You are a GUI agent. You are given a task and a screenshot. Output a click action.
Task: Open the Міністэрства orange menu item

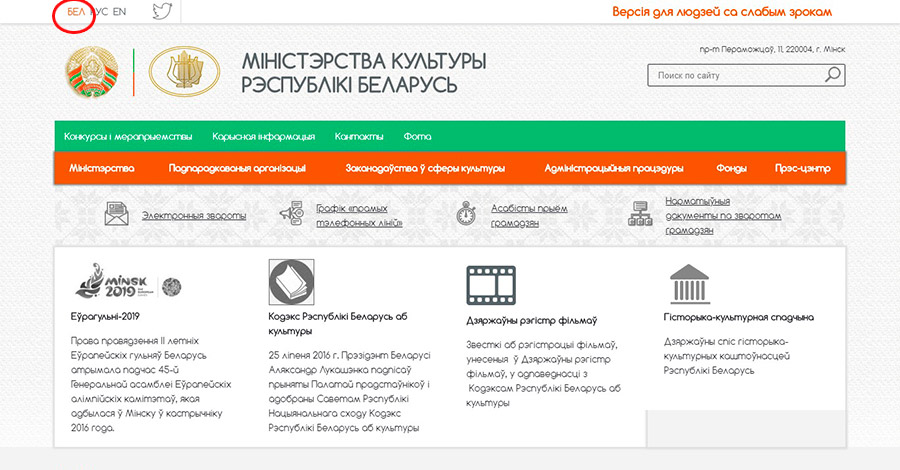pos(101,168)
